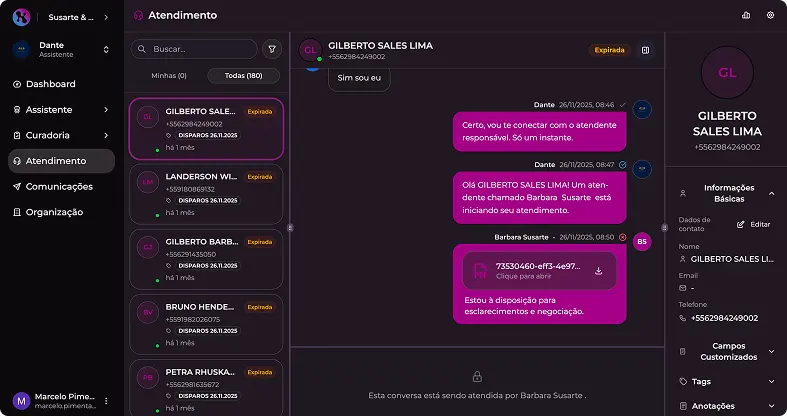Collapse the Informações Básicas section
Viewport: 787px width, 416px height.
click(x=771, y=193)
